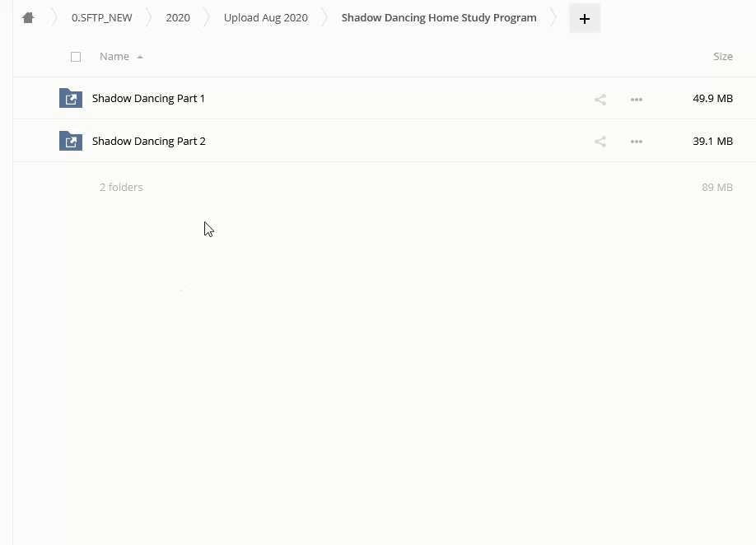Sort files by Name column

[x=114, y=57]
